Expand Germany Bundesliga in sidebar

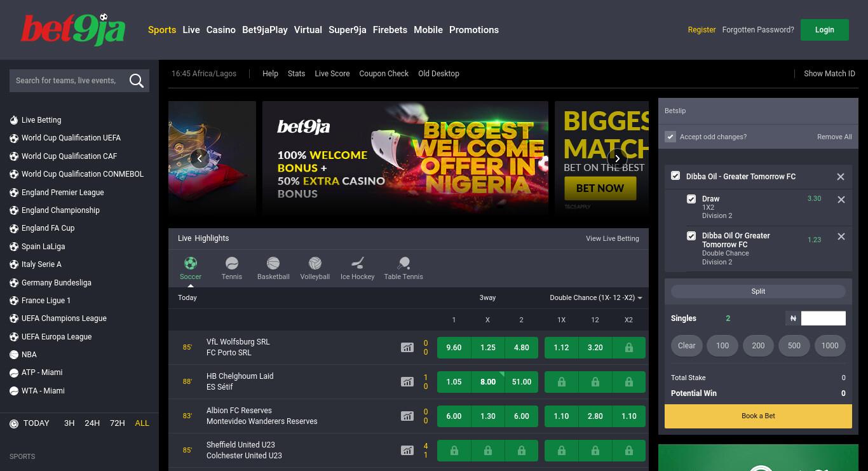tap(57, 283)
